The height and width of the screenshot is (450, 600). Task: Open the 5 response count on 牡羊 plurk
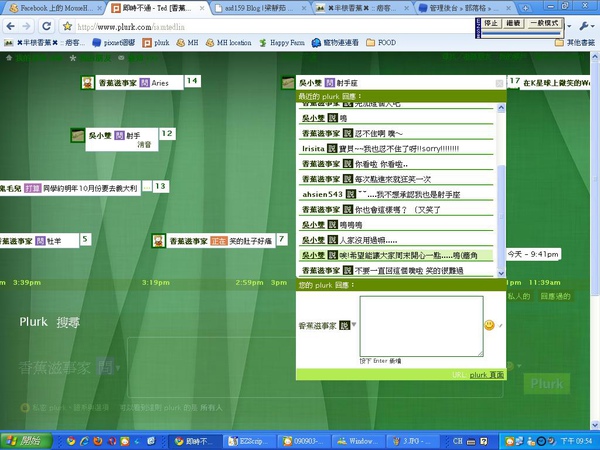(85, 239)
